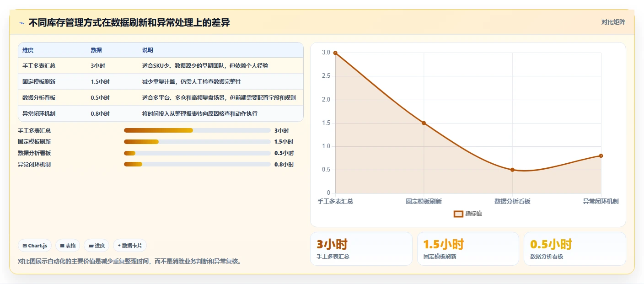Click the 固定模板刷新 progress bar

(x=197, y=142)
